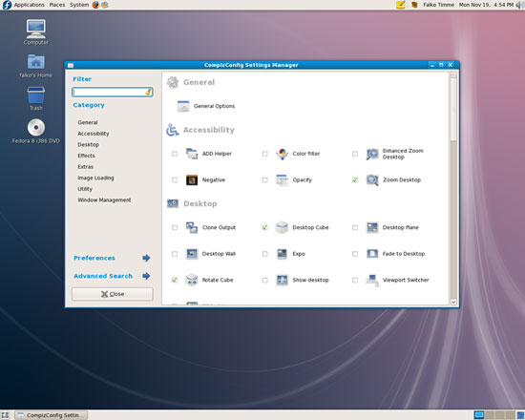
Task: Select the Window Management category
Action: [104, 199]
